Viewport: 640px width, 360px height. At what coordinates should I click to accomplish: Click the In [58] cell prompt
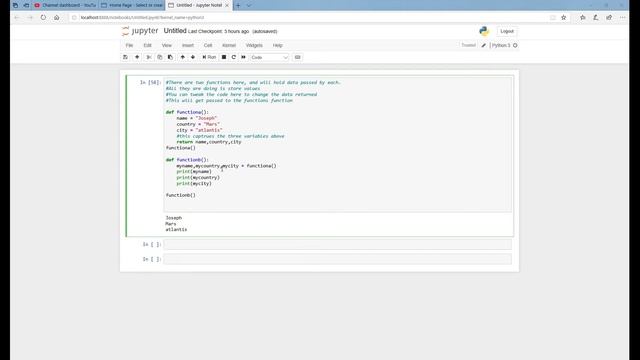pyautogui.click(x=150, y=82)
